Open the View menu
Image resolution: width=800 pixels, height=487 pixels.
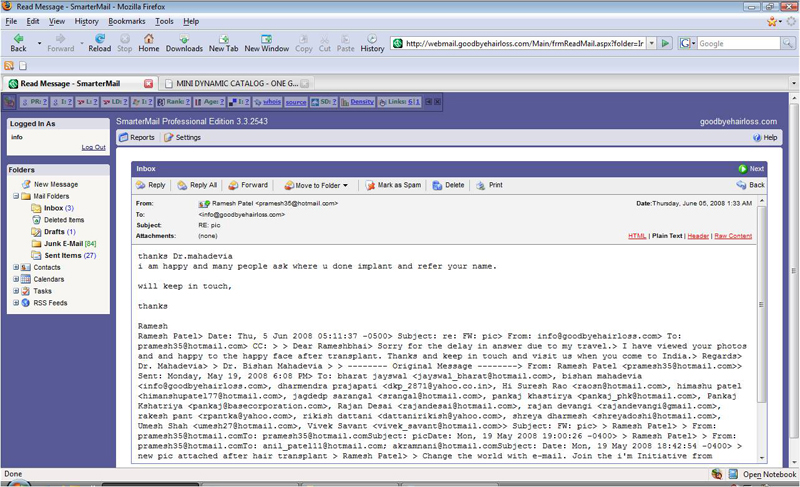(x=57, y=21)
